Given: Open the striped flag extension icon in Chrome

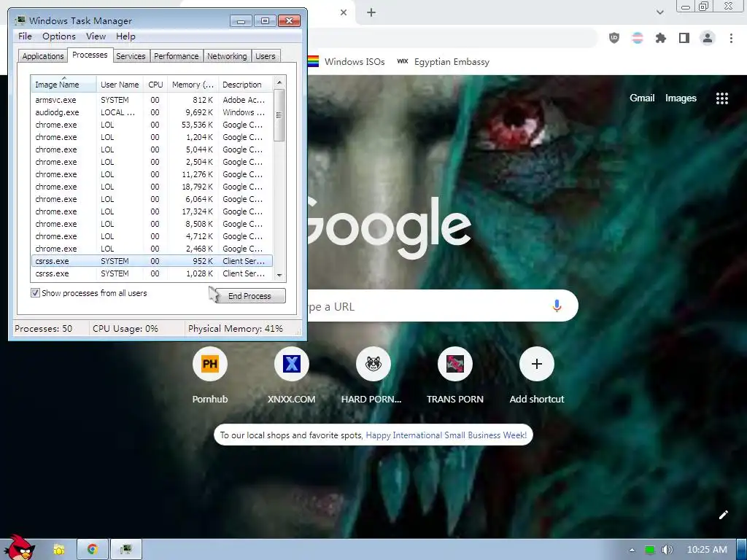Looking at the screenshot, I should (x=638, y=38).
